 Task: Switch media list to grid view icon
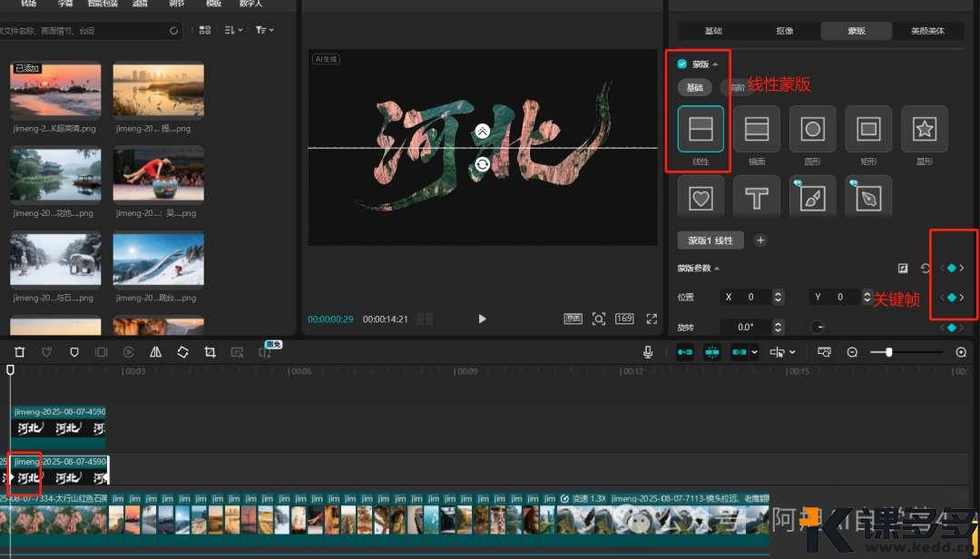click(x=204, y=30)
